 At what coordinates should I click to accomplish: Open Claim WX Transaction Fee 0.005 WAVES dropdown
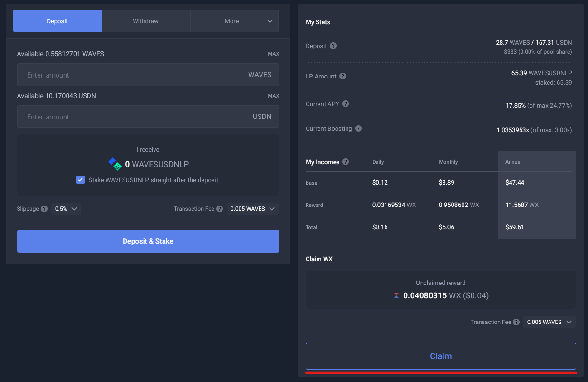pos(549,322)
